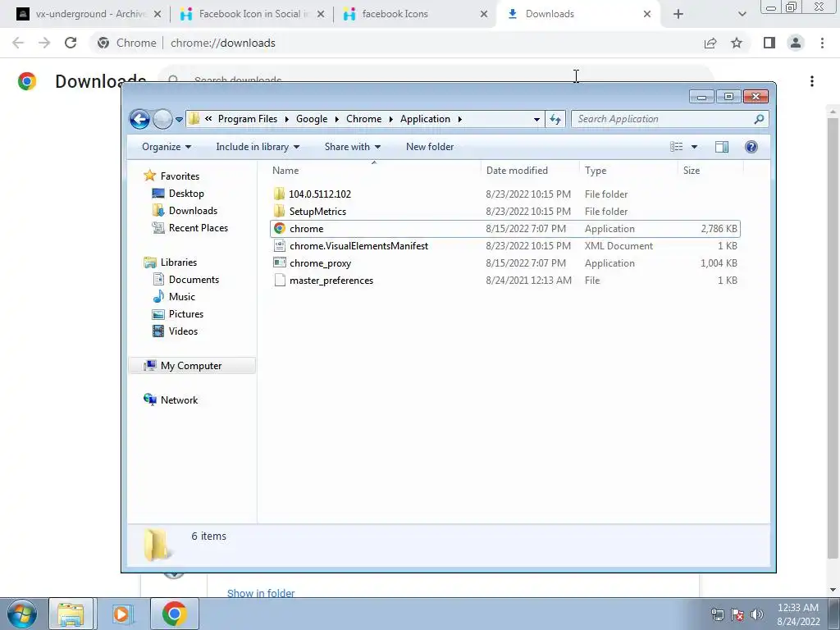This screenshot has height=630, width=840.
Task: Click the change view icon
Action: [677, 147]
